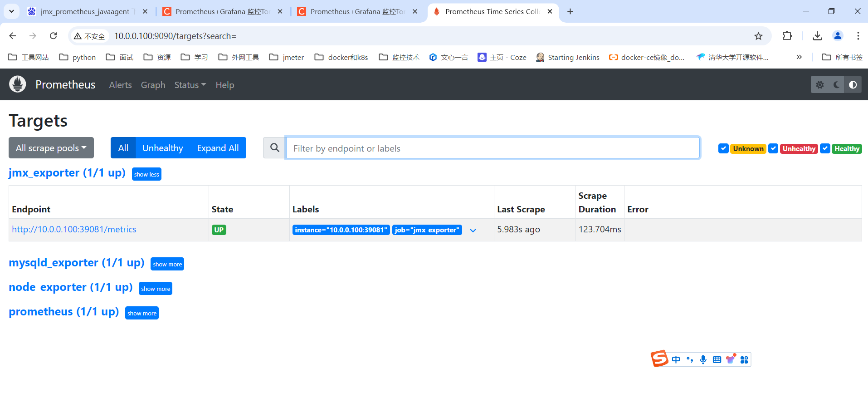Bookmark this page with star icon

point(758,36)
